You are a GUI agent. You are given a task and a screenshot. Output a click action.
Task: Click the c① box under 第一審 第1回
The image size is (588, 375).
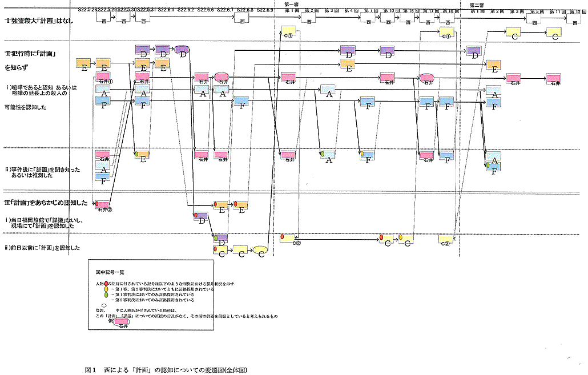(289, 32)
